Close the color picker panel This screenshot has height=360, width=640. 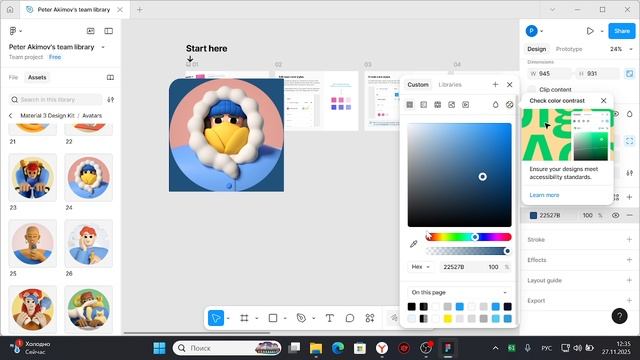pyautogui.click(x=509, y=84)
